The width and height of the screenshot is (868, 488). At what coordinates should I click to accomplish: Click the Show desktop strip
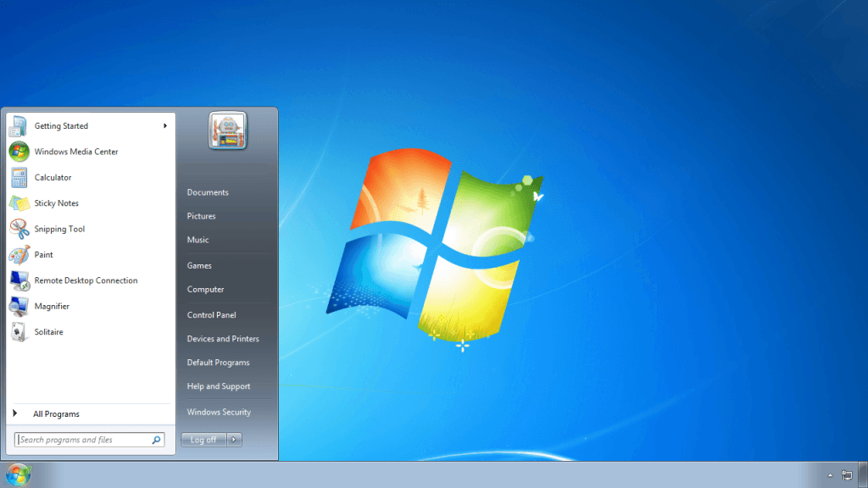tap(863, 474)
